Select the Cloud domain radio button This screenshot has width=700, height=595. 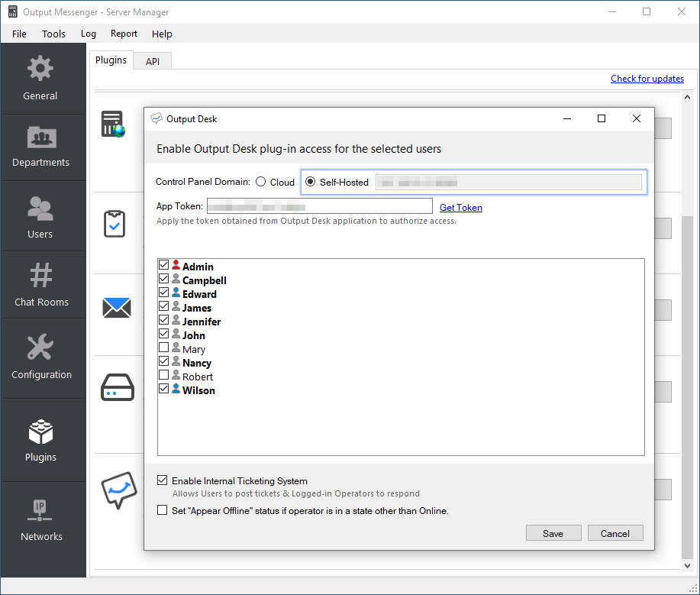click(261, 182)
